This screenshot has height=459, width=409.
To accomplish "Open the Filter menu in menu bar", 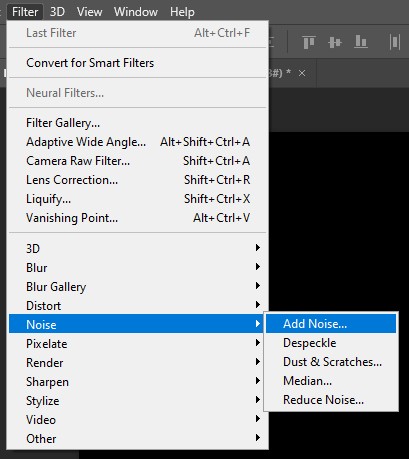I will tap(25, 12).
